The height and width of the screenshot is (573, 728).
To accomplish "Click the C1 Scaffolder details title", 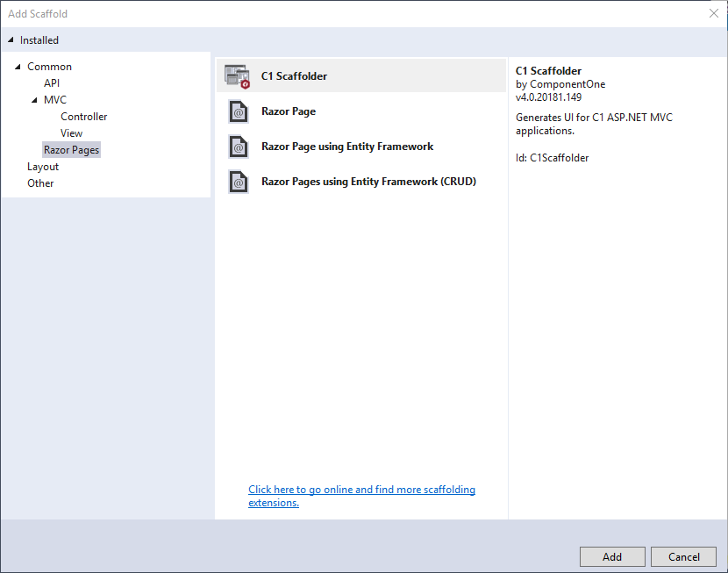I will click(x=548, y=71).
